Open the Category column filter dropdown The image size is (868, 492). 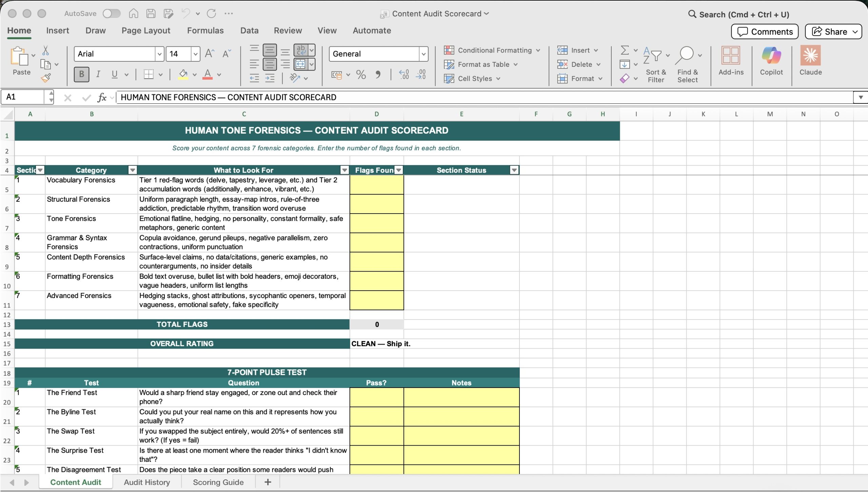tap(133, 170)
